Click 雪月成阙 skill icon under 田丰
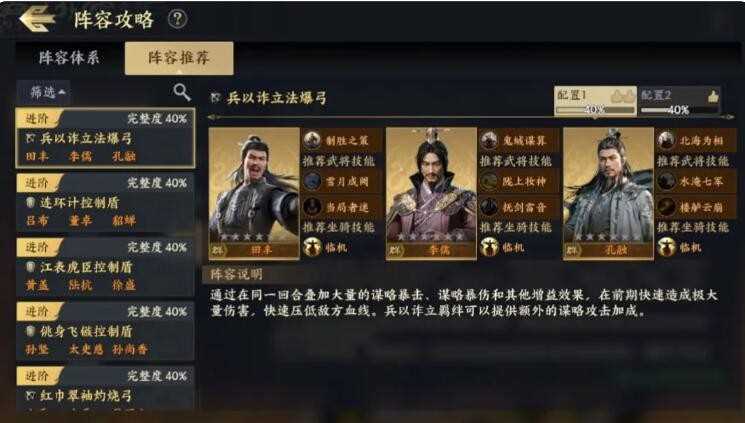Screen dimensions: 745x423 [x=312, y=181]
